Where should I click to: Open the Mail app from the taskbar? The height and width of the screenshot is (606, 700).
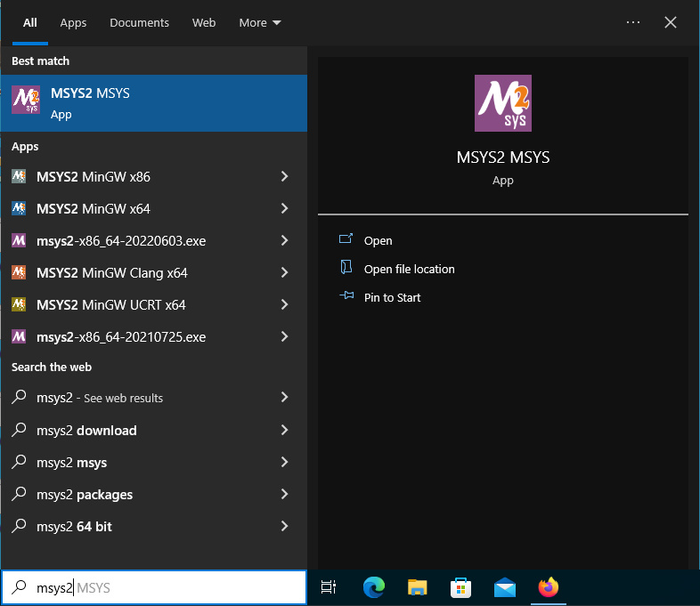505,587
